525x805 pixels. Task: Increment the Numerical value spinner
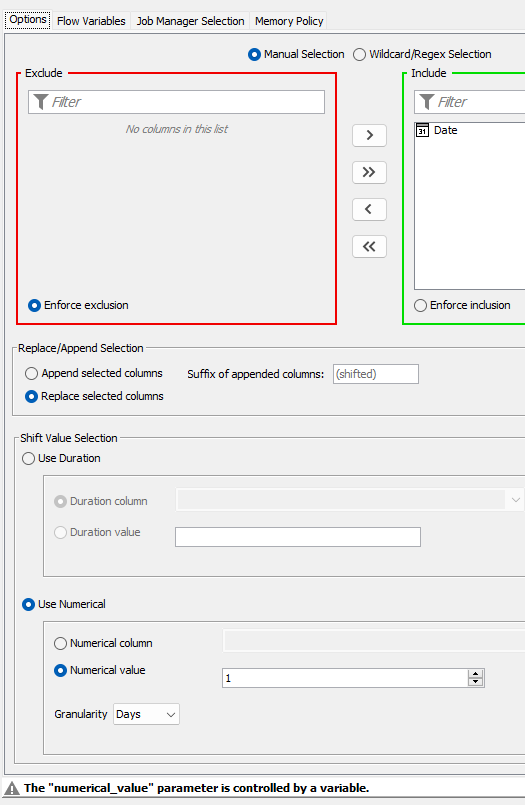click(x=476, y=674)
